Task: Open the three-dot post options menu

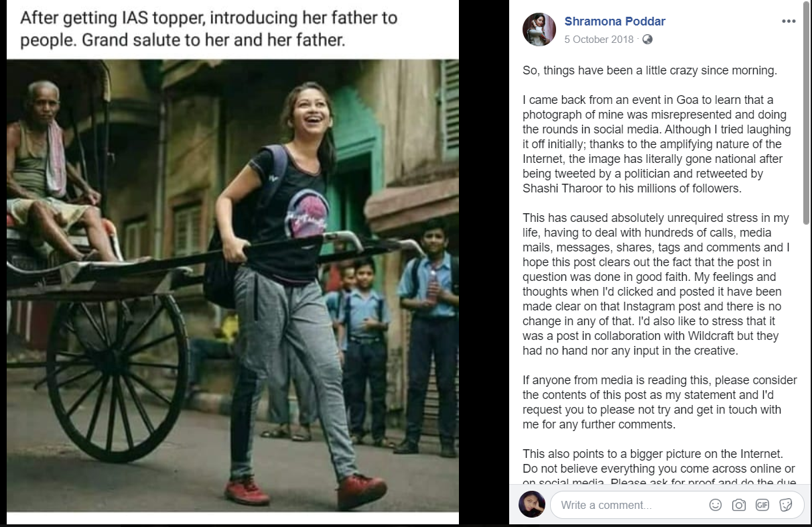Action: (789, 21)
